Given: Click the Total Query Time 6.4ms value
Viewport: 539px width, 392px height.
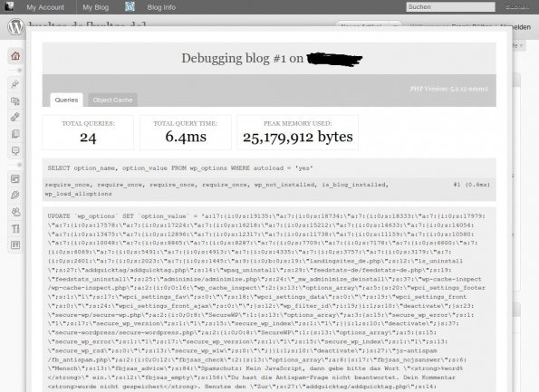Looking at the screenshot, I should coord(186,137).
